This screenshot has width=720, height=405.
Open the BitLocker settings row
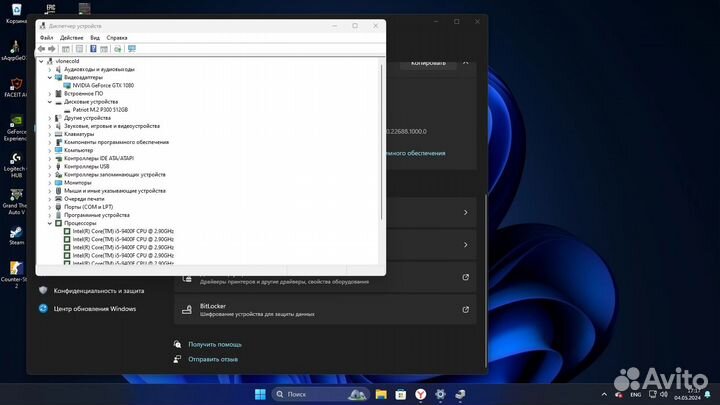pyautogui.click(x=325, y=310)
